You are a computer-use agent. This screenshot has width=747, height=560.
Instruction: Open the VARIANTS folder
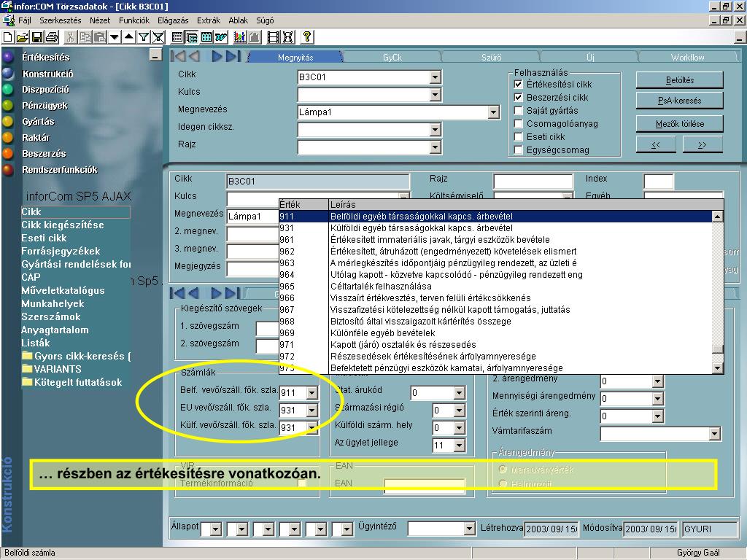tap(52, 369)
